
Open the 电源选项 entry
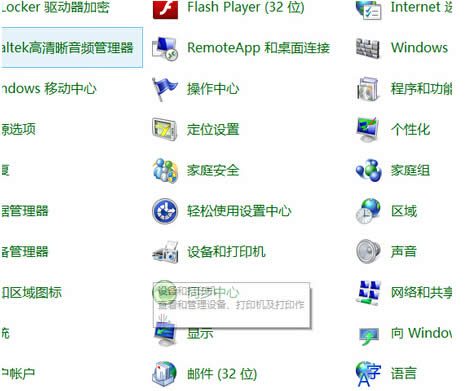point(18,129)
